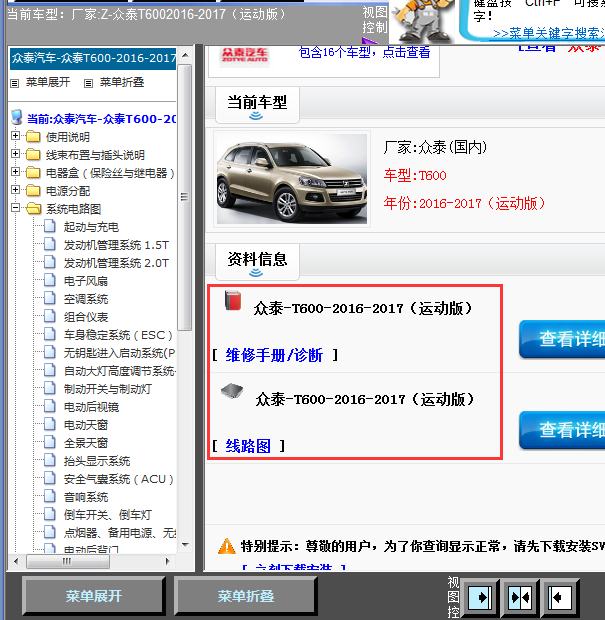605x620 pixels.
Task: Click the view control left-arrow icon
Action: click(x=560, y=597)
